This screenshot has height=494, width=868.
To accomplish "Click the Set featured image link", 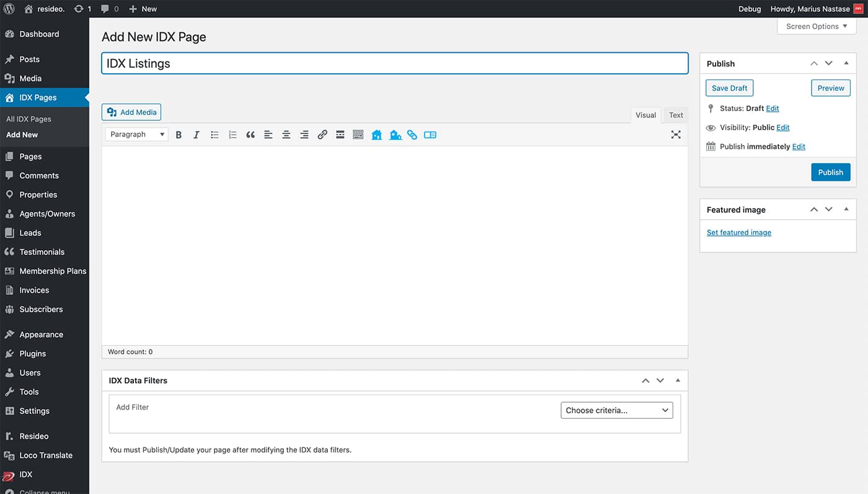I will [739, 233].
